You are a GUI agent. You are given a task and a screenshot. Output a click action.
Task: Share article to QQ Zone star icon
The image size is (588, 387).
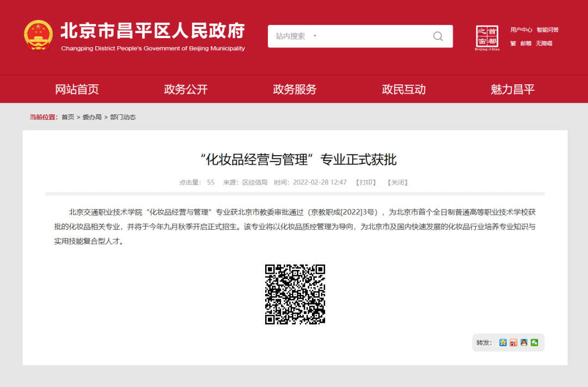pyautogui.click(x=503, y=342)
